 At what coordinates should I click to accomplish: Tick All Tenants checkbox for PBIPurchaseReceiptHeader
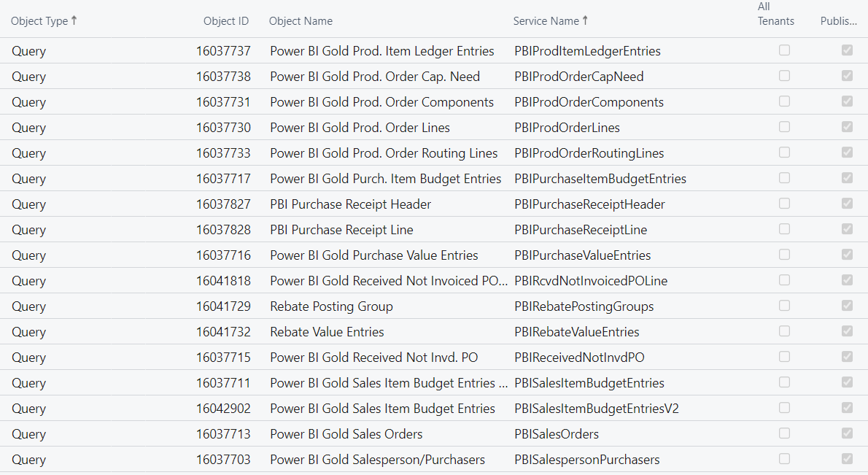point(784,204)
